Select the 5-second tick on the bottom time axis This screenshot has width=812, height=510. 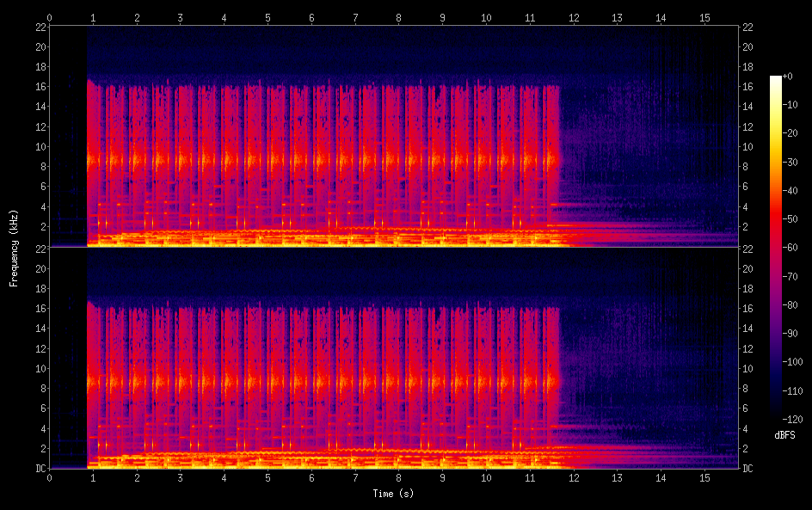[x=268, y=477]
